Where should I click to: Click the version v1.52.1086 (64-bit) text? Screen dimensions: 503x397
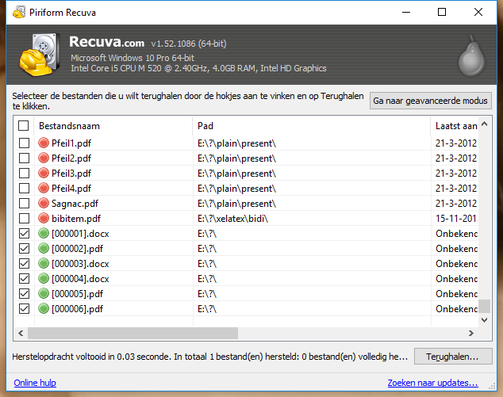(188, 44)
